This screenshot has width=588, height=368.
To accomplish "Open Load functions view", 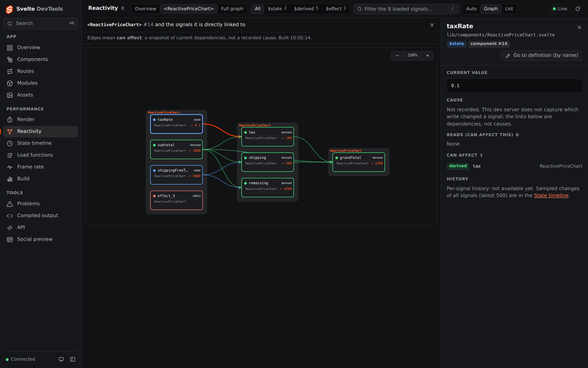I will coord(41,155).
